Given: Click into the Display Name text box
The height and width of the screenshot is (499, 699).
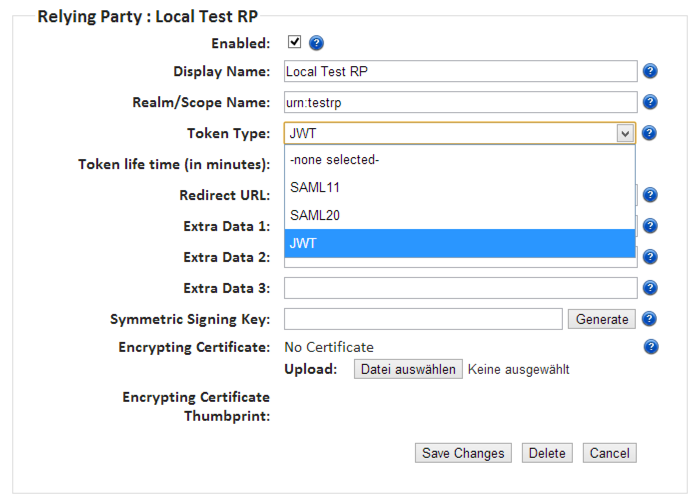Looking at the screenshot, I should point(460,71).
